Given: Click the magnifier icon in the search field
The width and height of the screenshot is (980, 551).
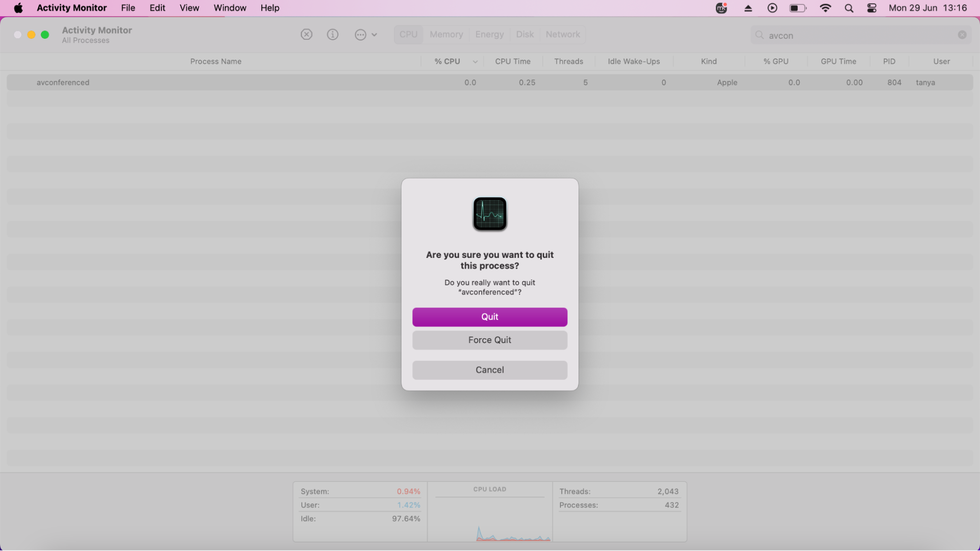Looking at the screenshot, I should [759, 35].
